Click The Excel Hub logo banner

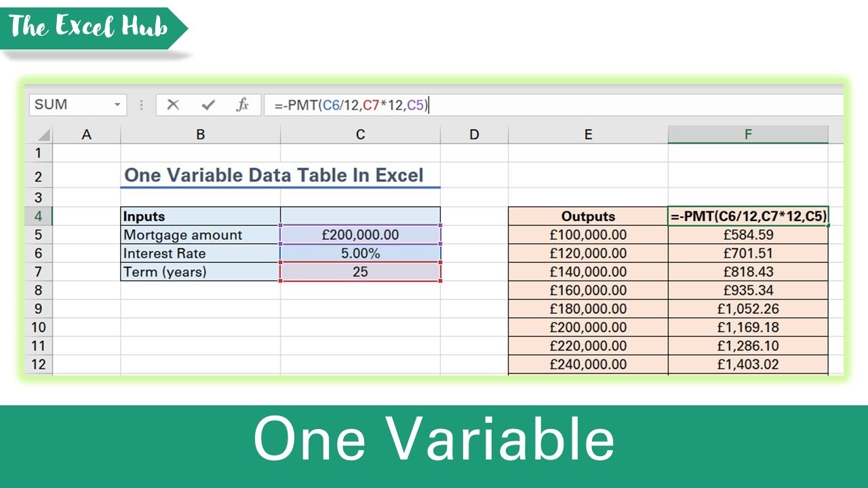[x=93, y=28]
